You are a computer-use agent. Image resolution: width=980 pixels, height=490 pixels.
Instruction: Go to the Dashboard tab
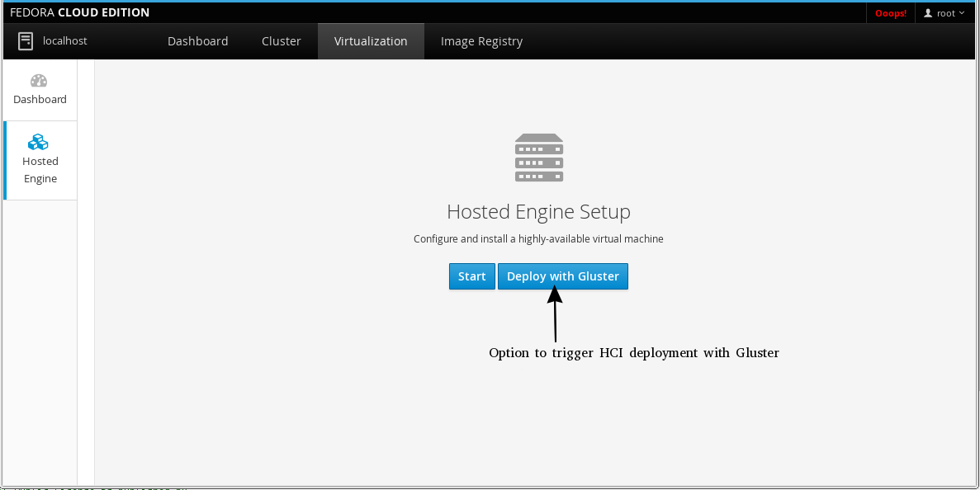pos(197,40)
